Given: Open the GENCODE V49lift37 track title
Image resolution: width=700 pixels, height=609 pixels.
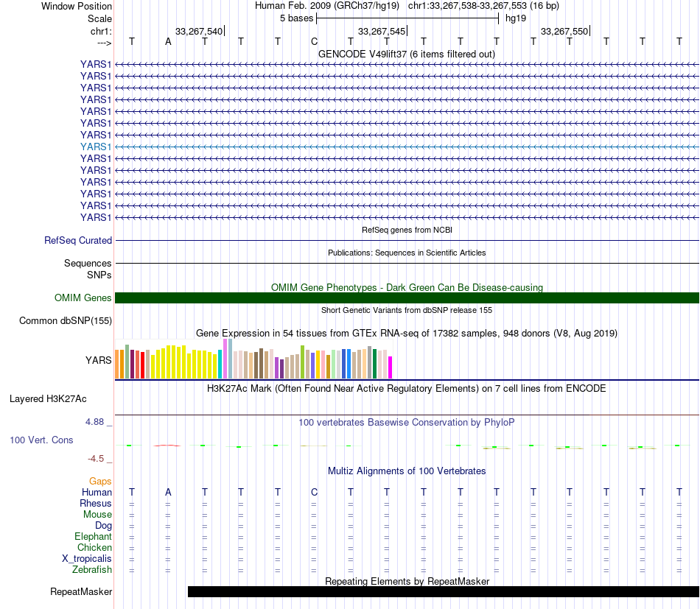Looking at the screenshot, I should pyautogui.click(x=407, y=54).
